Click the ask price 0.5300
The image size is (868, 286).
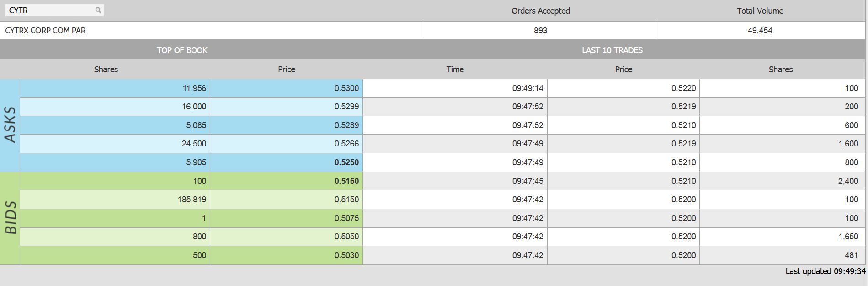click(x=346, y=88)
